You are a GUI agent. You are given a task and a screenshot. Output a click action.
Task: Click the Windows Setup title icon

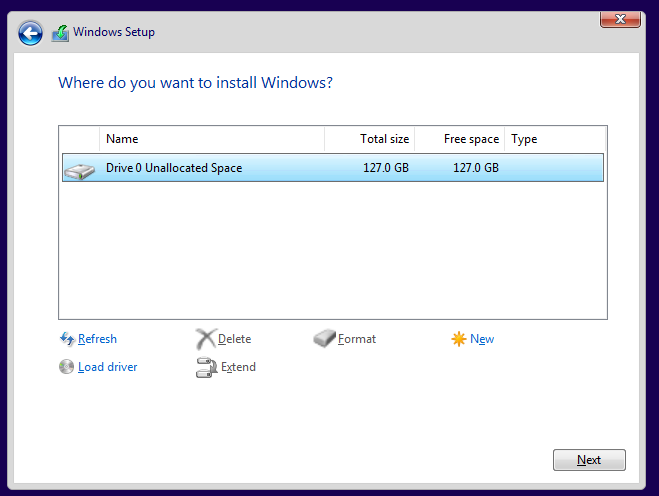point(60,33)
